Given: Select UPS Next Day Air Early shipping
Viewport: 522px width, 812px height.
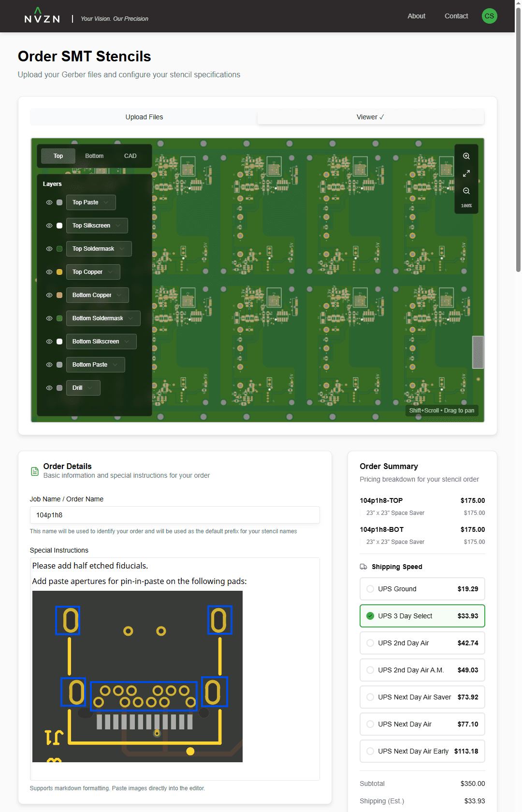Looking at the screenshot, I should point(422,751).
